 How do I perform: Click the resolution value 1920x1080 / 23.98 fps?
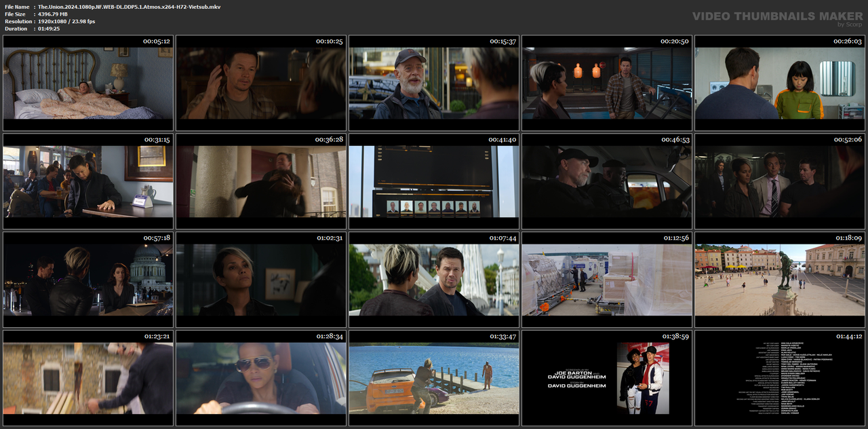pos(66,22)
